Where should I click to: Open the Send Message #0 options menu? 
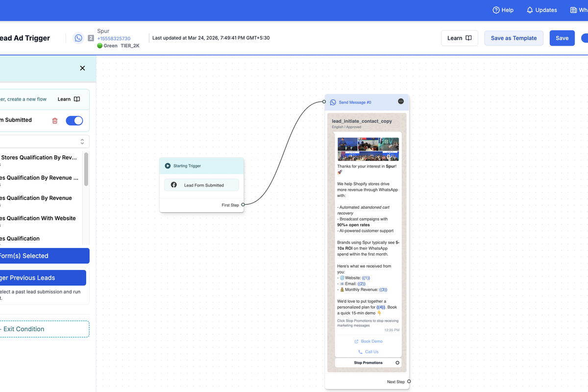tap(401, 101)
